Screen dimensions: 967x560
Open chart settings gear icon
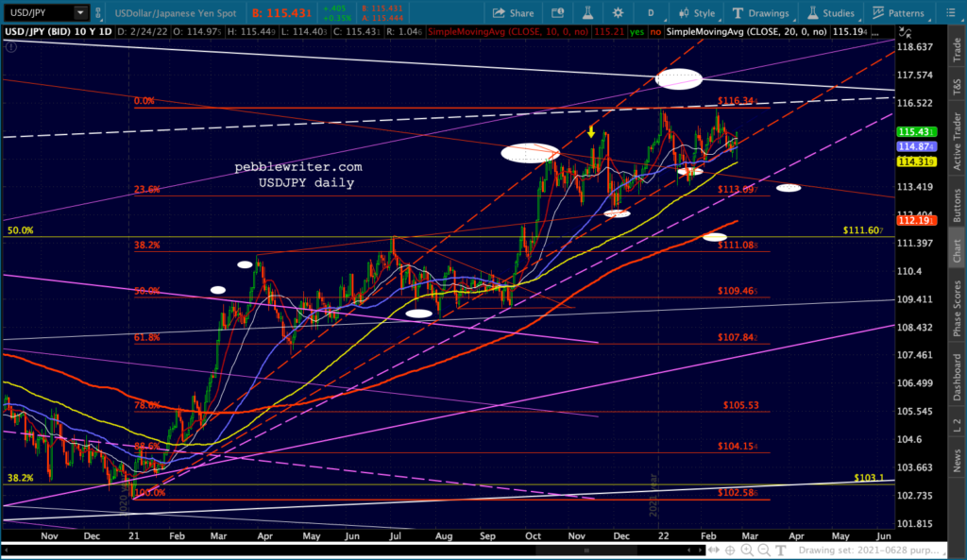(618, 13)
